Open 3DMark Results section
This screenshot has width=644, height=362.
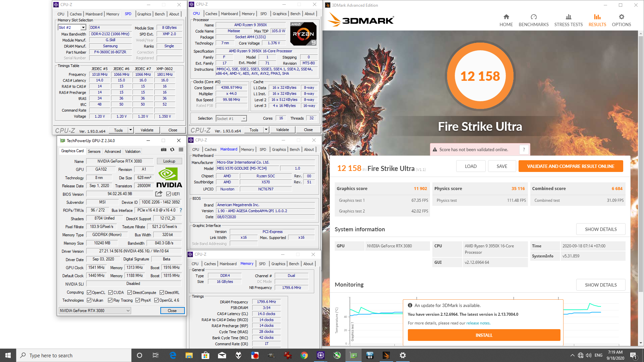click(597, 20)
